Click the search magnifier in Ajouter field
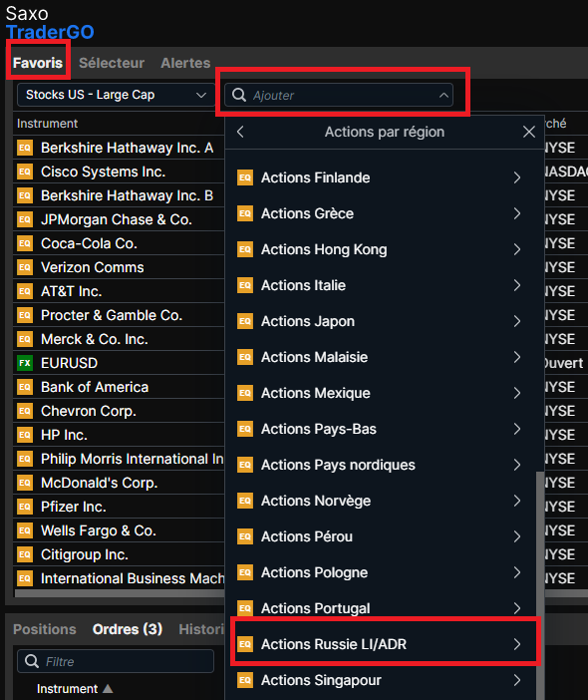Viewport: 588px width, 700px height. [x=239, y=95]
